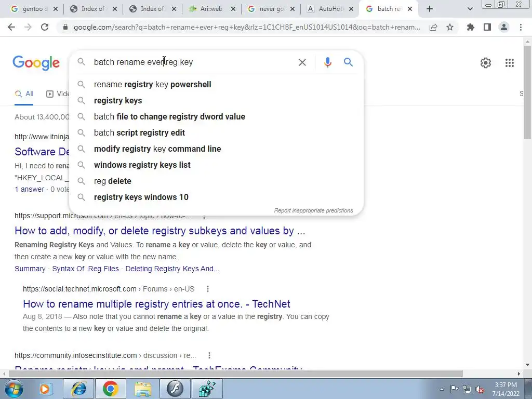Click in the Google search text field
This screenshot has width=532, height=399.
tap(192, 62)
